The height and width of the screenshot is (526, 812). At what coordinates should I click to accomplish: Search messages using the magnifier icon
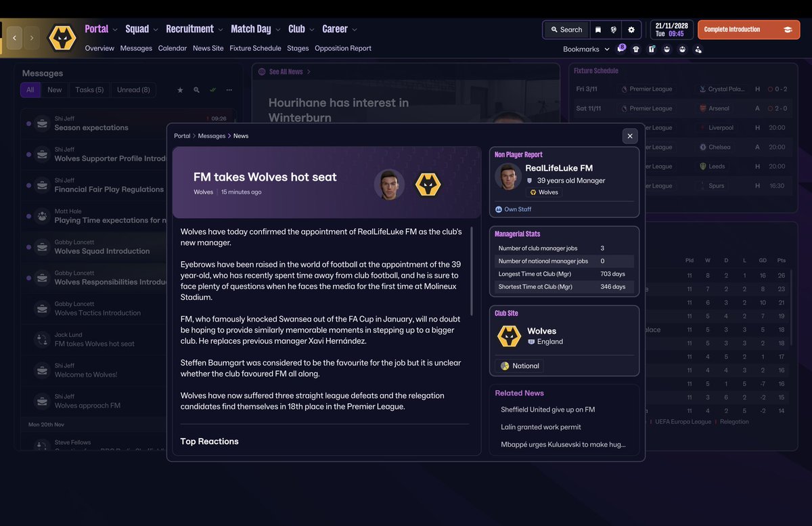(x=196, y=90)
